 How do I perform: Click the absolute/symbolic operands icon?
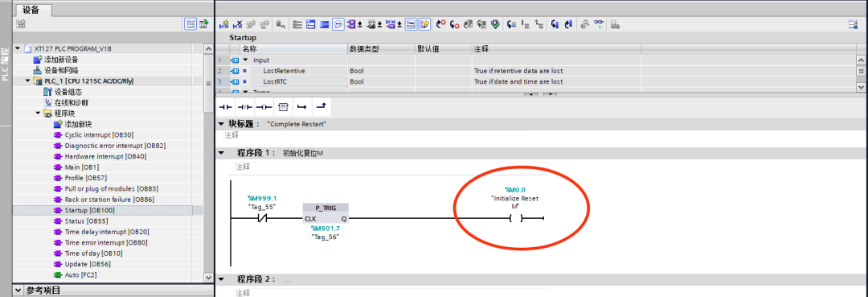pyautogui.click(x=351, y=24)
